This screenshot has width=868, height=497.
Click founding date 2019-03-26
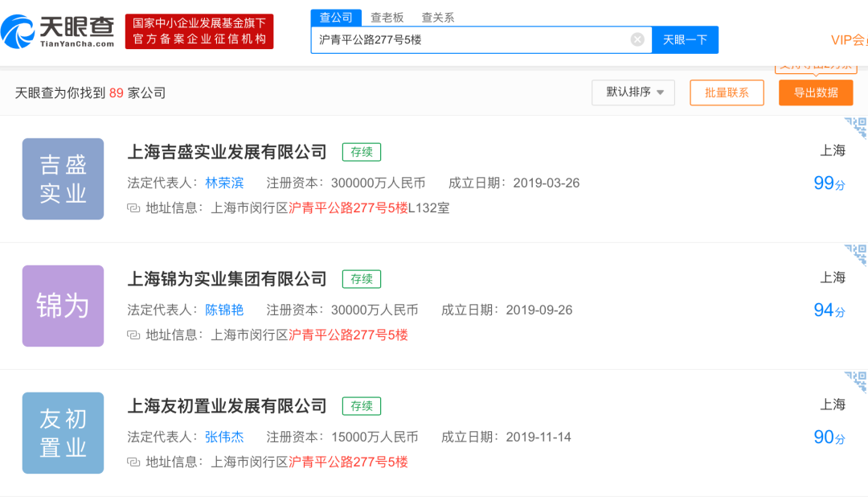coord(547,183)
